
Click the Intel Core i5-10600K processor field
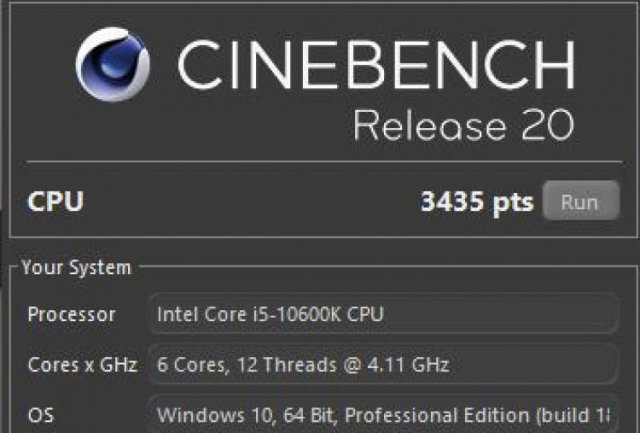coord(270,314)
